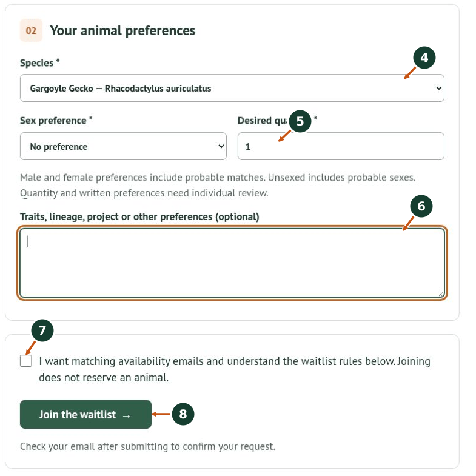Click the 'Your animal preferences' heading

click(x=122, y=31)
